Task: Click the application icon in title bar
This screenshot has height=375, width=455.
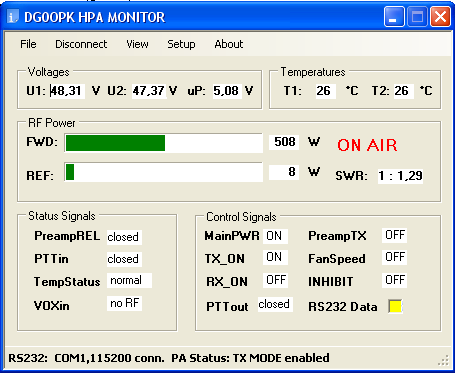Action: (13, 17)
